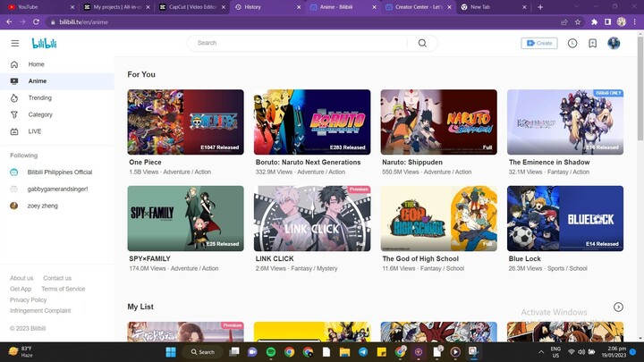The width and height of the screenshot is (644, 362).
Task: Open Category in sidebar
Action: click(x=57, y=115)
